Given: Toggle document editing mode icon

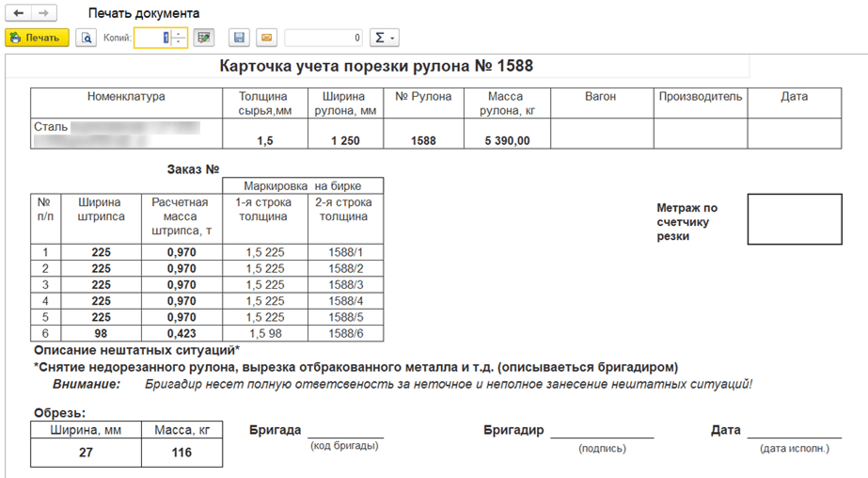Looking at the screenshot, I should (x=204, y=38).
